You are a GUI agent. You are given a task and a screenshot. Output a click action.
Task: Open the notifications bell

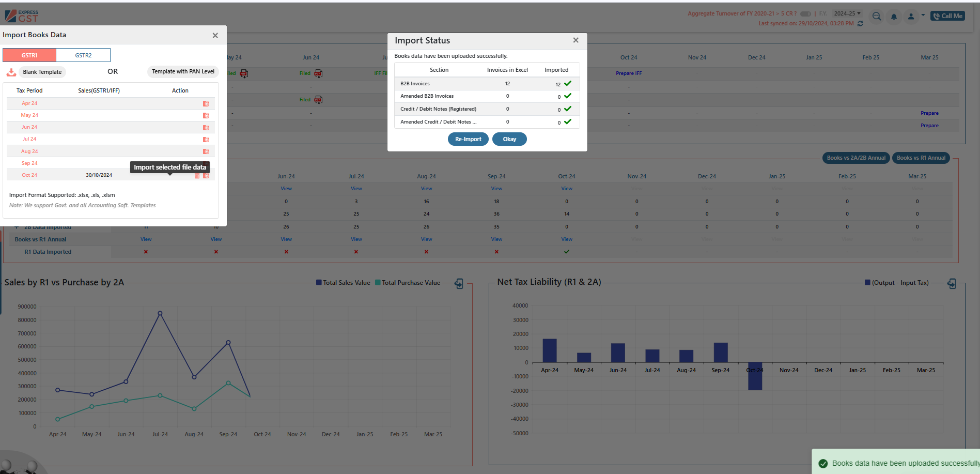[894, 17]
